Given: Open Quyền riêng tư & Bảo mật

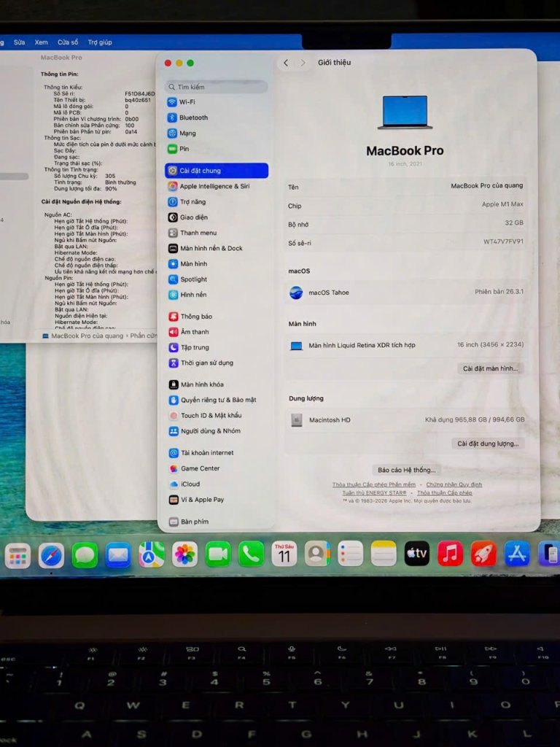Looking at the screenshot, I should pos(212,400).
